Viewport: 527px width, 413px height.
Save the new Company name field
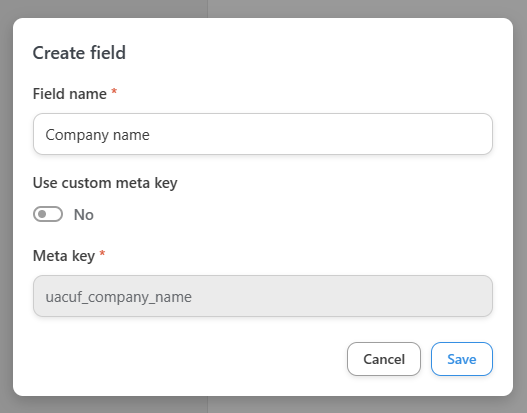462,359
